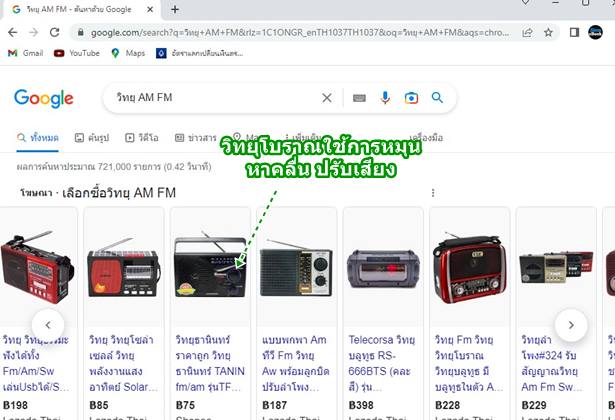The image size is (615, 420).
Task: Click the ฿398 price text
Action: (x=361, y=405)
